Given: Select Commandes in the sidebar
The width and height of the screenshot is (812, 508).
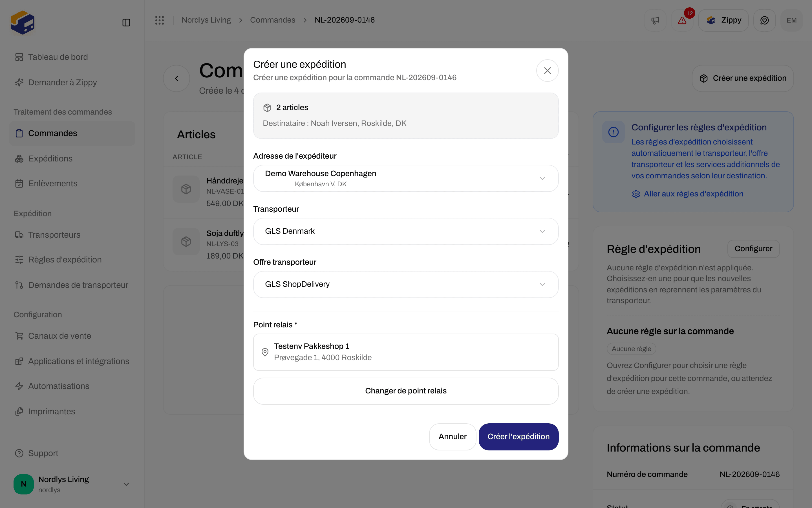Looking at the screenshot, I should (72, 133).
